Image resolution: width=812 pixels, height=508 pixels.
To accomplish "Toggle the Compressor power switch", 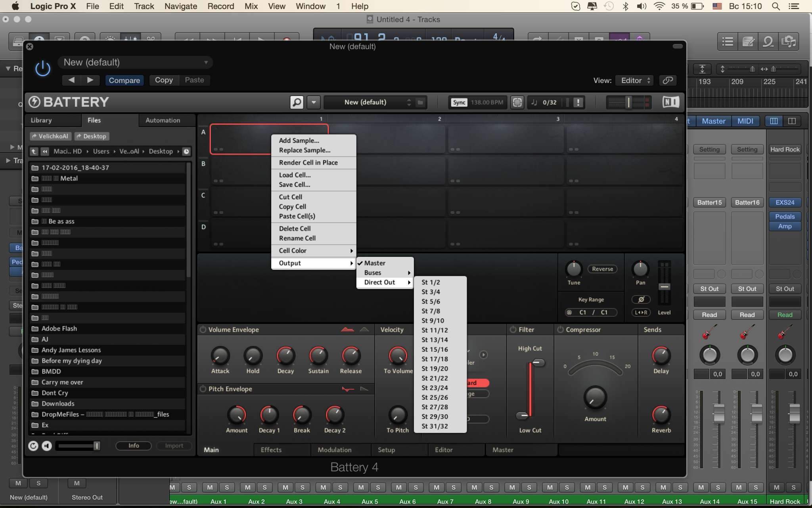I will click(x=560, y=329).
